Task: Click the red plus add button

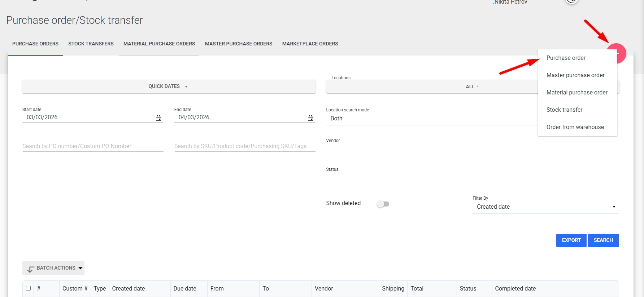Action: 621,53
